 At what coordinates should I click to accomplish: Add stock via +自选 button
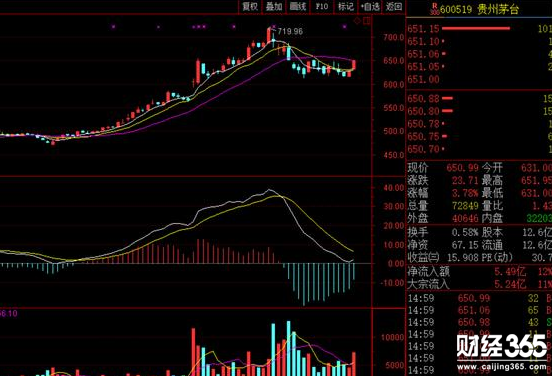click(x=370, y=6)
